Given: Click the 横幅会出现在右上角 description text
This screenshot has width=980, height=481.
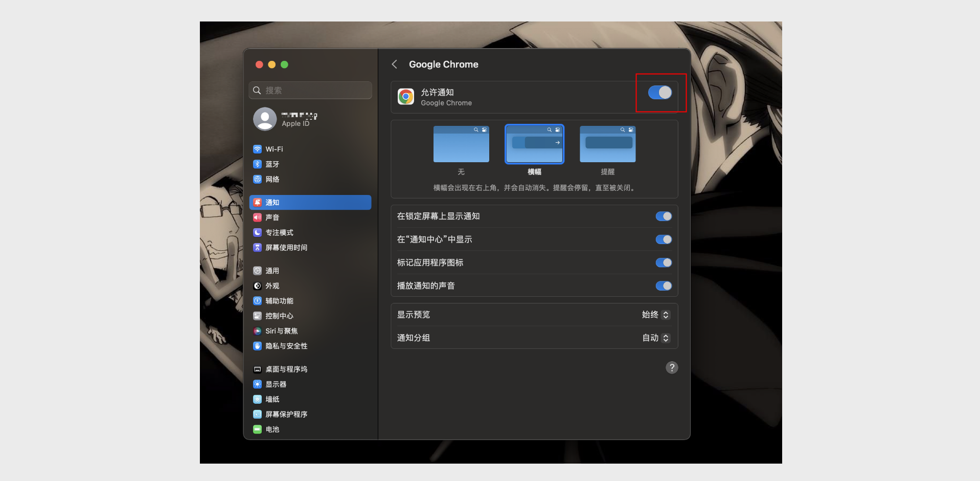Looking at the screenshot, I should click(x=534, y=188).
